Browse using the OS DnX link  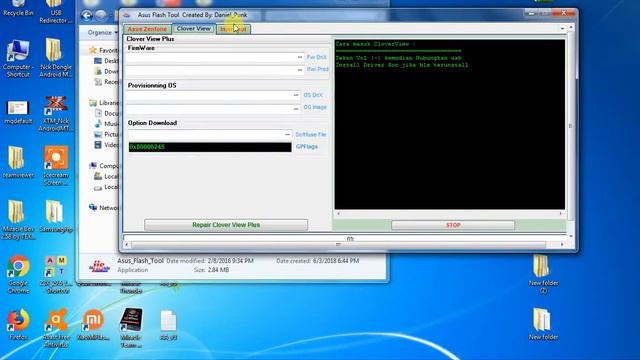313,95
